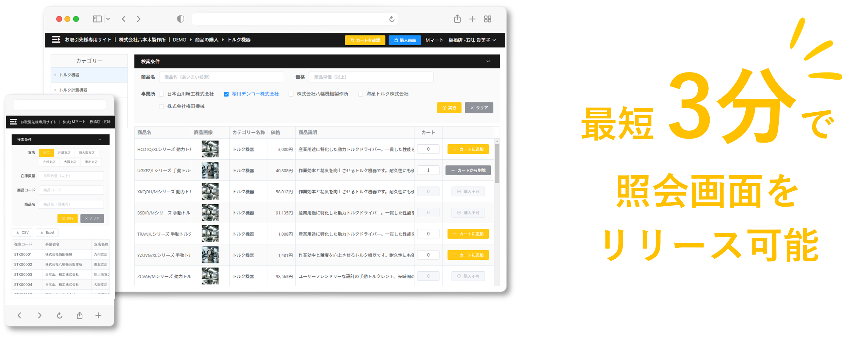Viewport: 868px width, 339px height.
Task: Open hamburger menu in mobile window
Action: click(13, 122)
